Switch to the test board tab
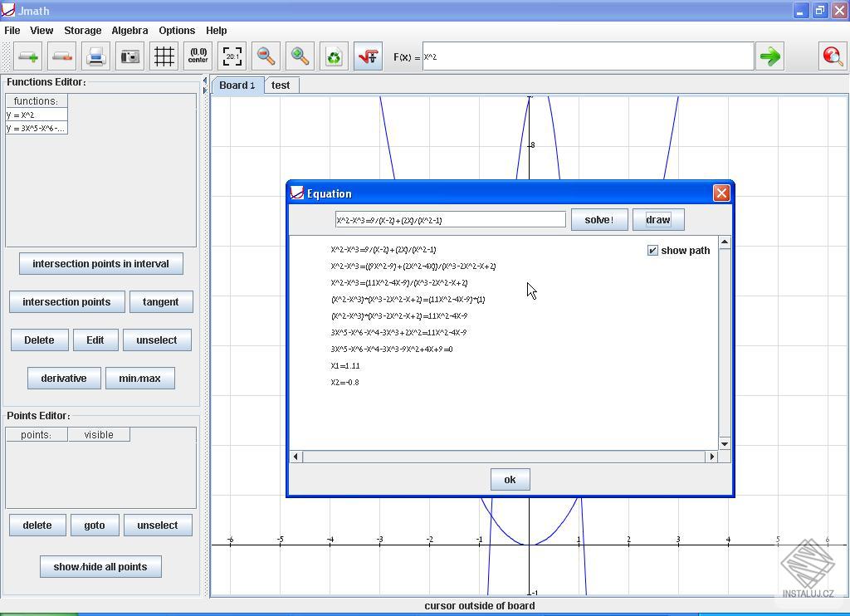Image resolution: width=850 pixels, height=616 pixels. click(x=281, y=85)
